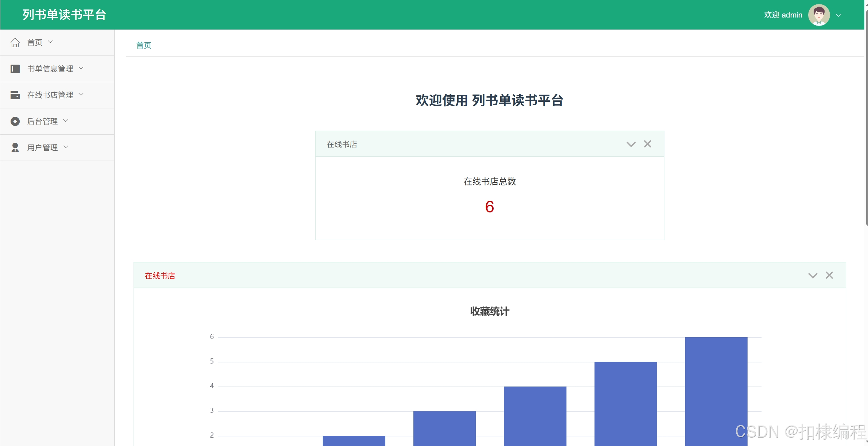868x446 pixels.
Task: Collapse the 收藏统计 chart panel
Action: pos(813,276)
